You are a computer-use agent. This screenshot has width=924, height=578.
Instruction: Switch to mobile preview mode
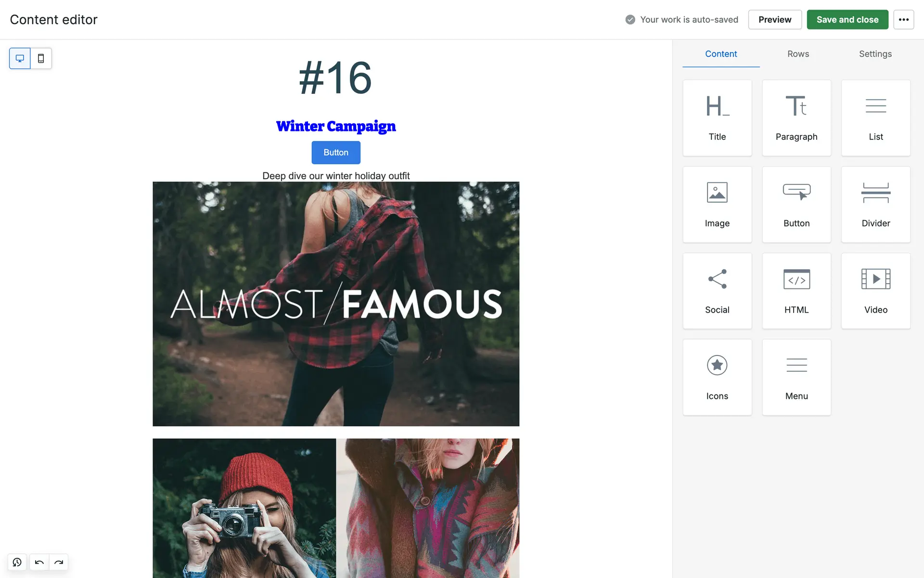tap(41, 58)
